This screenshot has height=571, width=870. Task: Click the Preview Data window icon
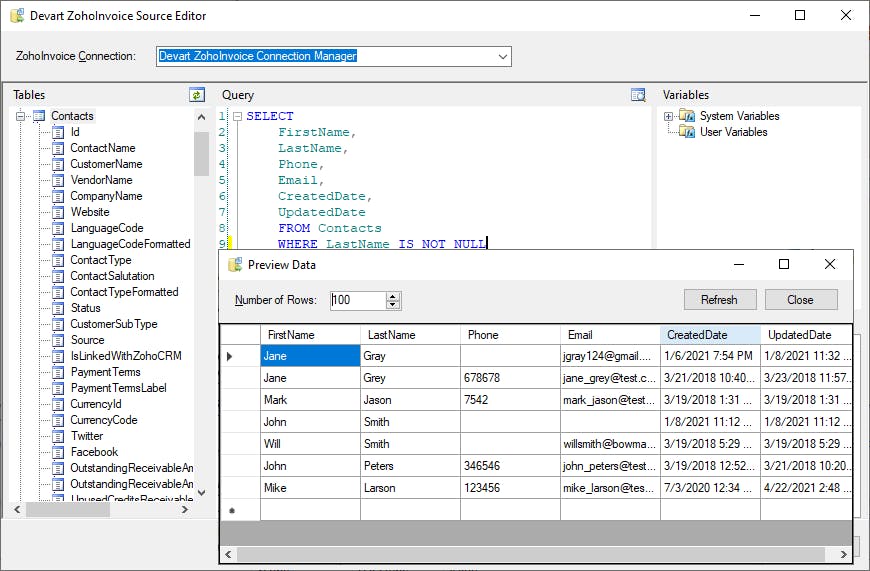[x=235, y=265]
